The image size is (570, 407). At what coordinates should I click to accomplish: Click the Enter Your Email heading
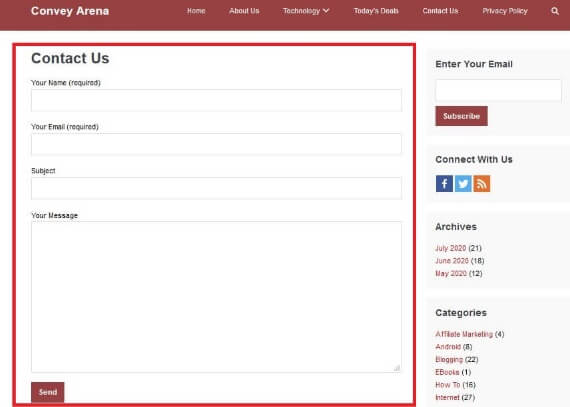pyautogui.click(x=474, y=64)
